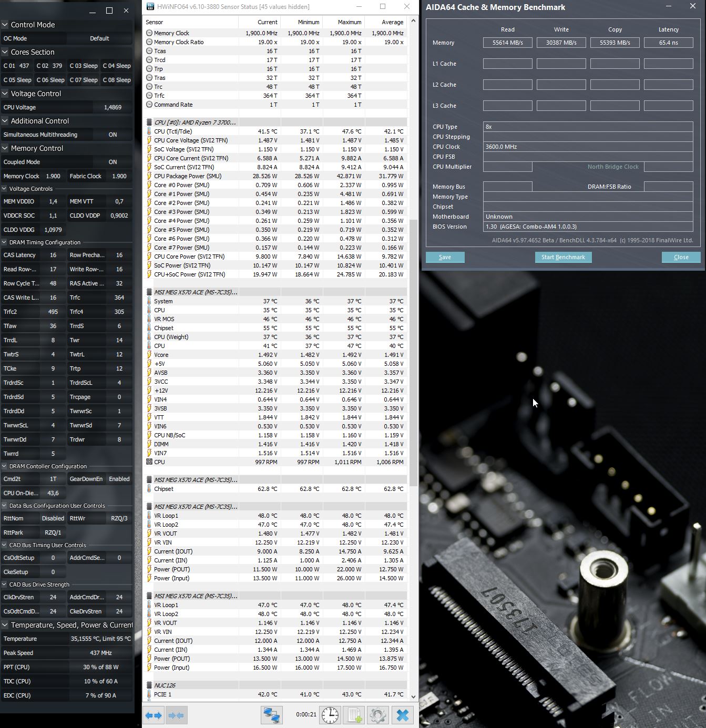The image size is (706, 728).
Task: Collapse the DRAM Timing Configuration section
Action: [x=5, y=242]
